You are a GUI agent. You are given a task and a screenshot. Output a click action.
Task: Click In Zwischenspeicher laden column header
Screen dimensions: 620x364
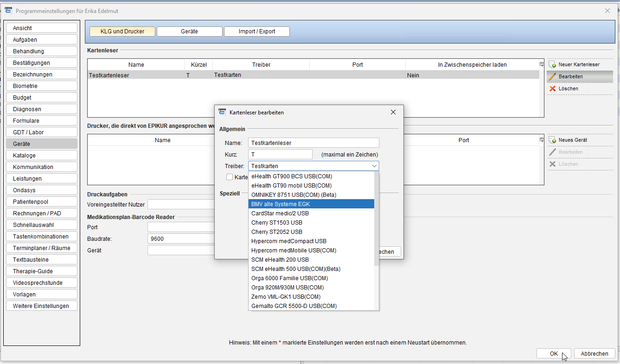(472, 65)
